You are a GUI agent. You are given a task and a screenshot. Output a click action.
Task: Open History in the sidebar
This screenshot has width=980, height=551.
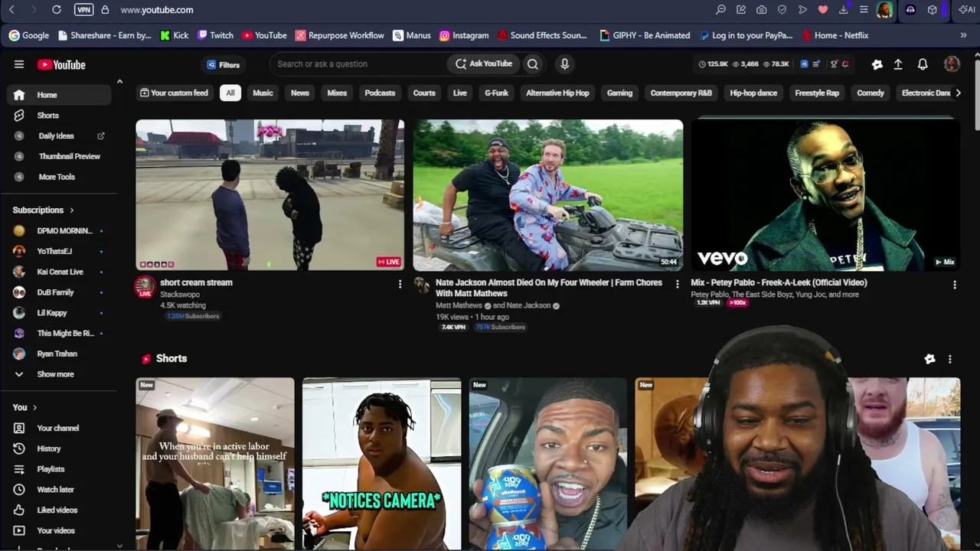pyautogui.click(x=59, y=448)
